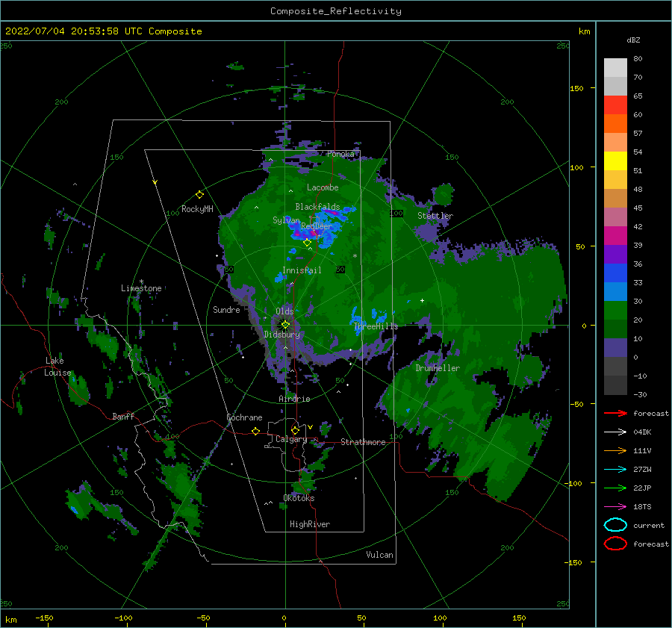672x628 pixels.
Task: Click the red 'forecast' ellipse icon
Action: (x=615, y=544)
